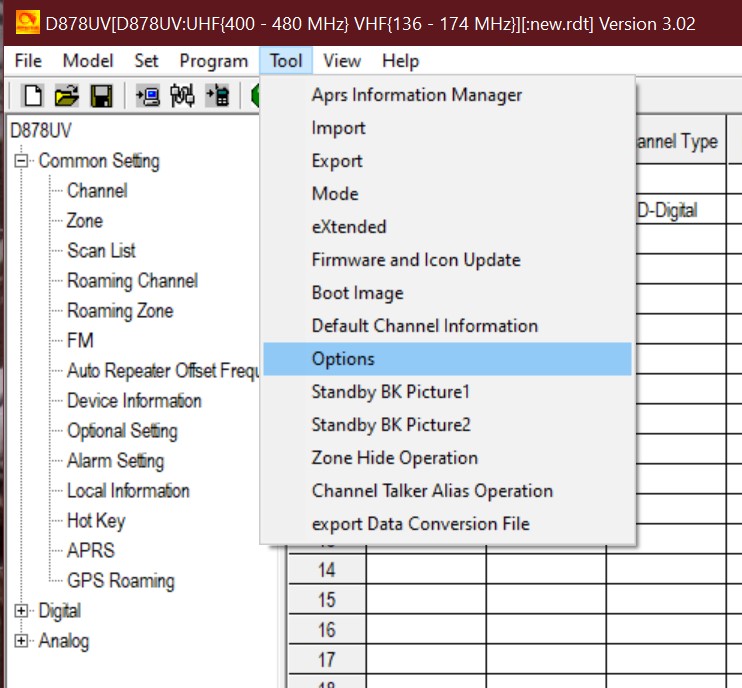Open Channel Talker Alias Operation
The height and width of the screenshot is (688, 742).
[447, 491]
